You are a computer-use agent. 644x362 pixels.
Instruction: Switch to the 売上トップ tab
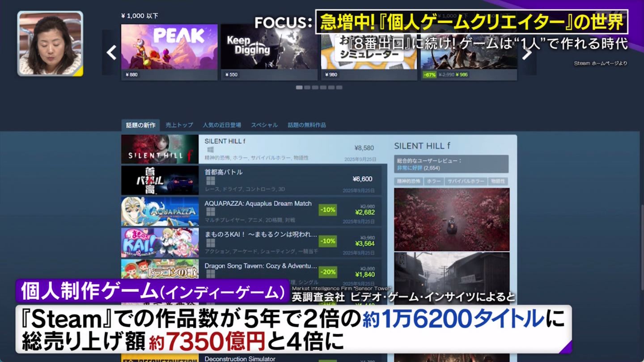point(179,125)
